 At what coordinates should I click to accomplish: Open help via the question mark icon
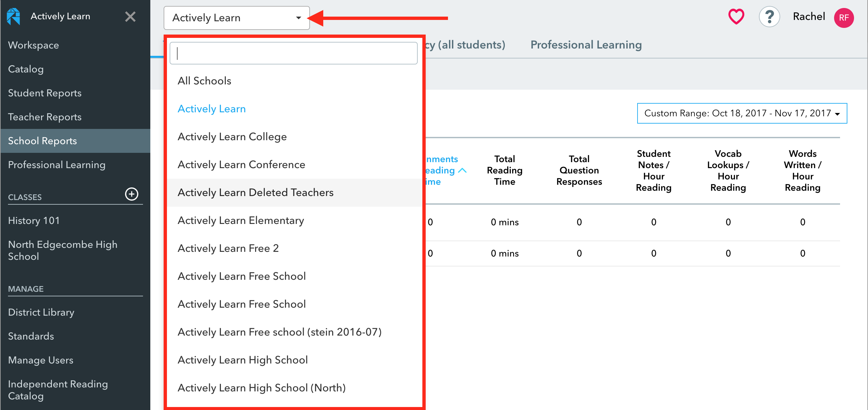769,17
